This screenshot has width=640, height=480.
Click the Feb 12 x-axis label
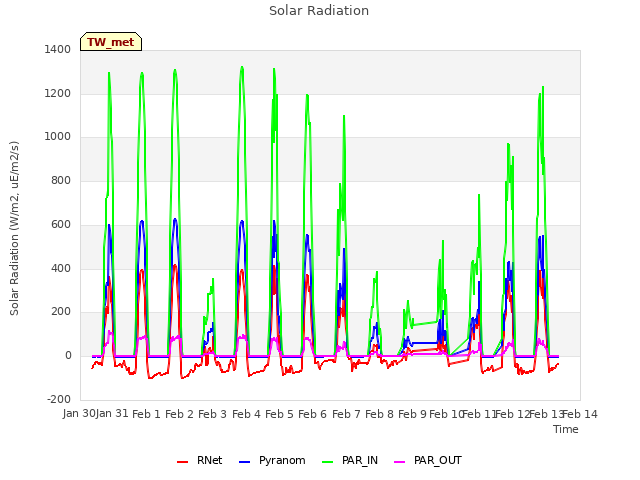click(x=512, y=414)
